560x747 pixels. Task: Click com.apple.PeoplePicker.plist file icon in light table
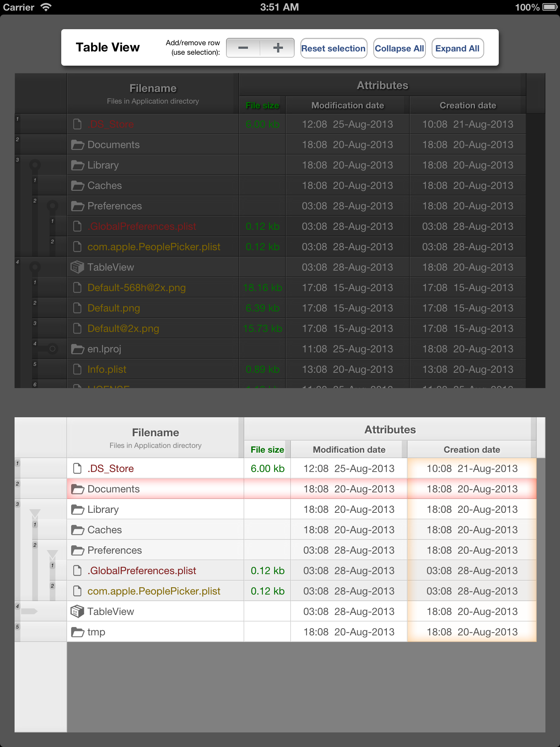click(x=77, y=591)
